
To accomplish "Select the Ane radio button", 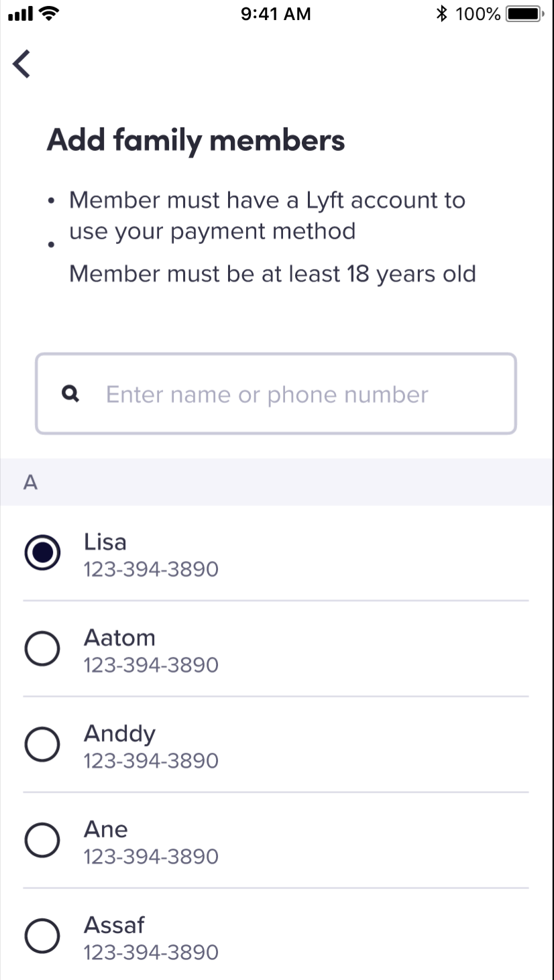I will [42, 841].
